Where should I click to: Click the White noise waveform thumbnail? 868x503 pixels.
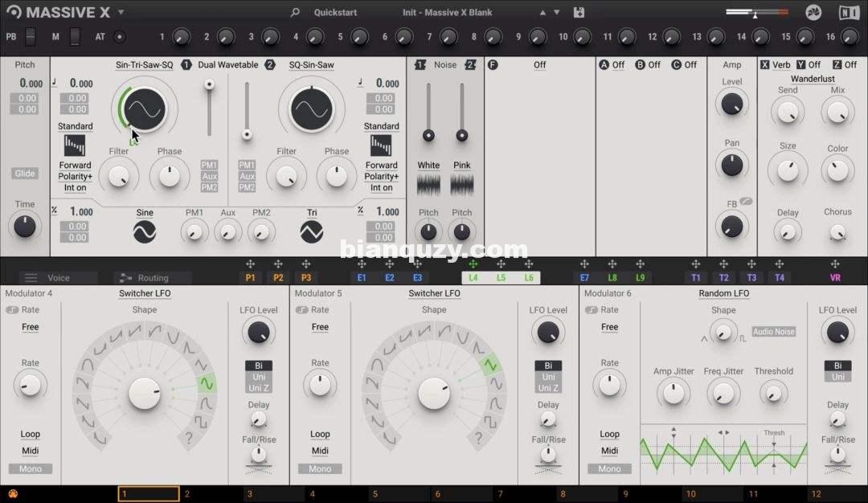(428, 185)
